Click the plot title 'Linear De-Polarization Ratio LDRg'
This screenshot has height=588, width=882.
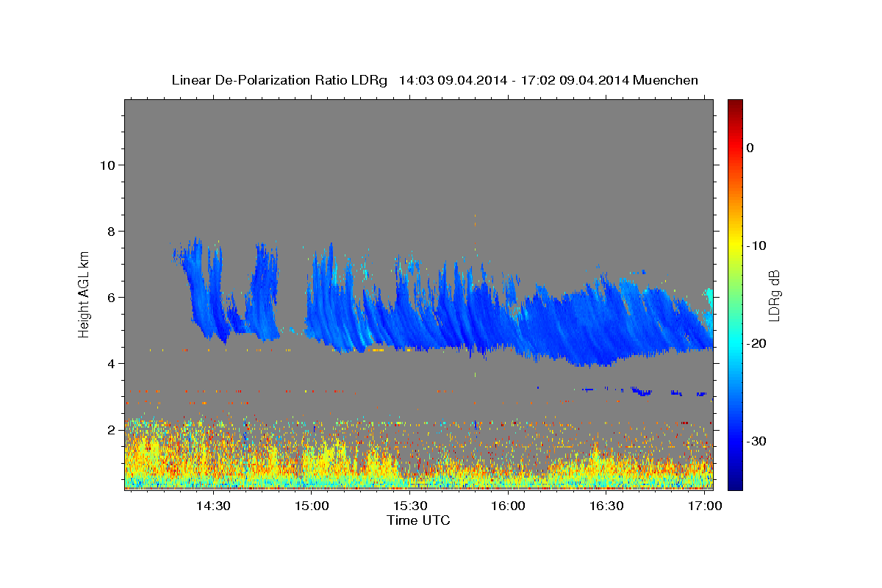coord(279,80)
